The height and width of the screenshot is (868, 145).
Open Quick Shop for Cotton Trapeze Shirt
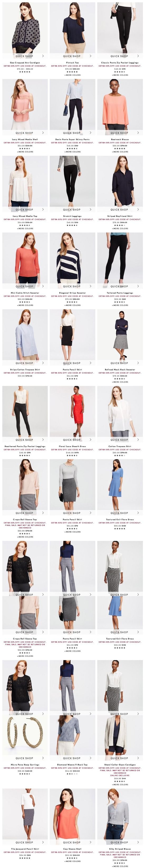120,440
